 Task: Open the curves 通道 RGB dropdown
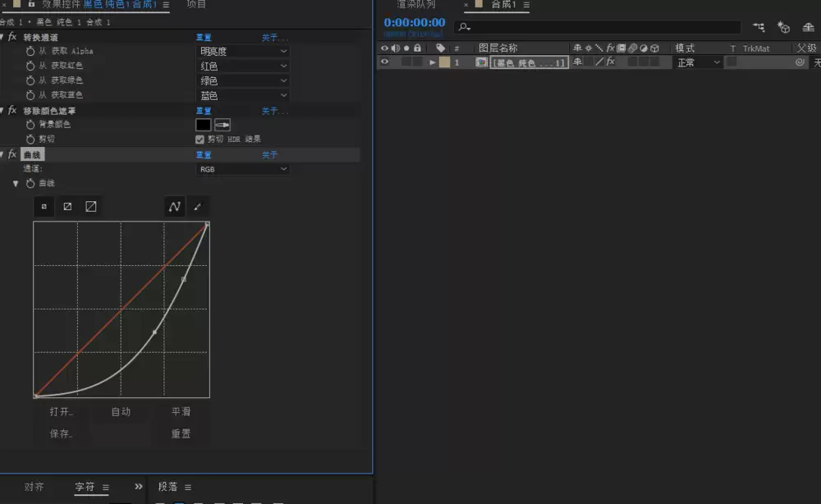(243, 169)
